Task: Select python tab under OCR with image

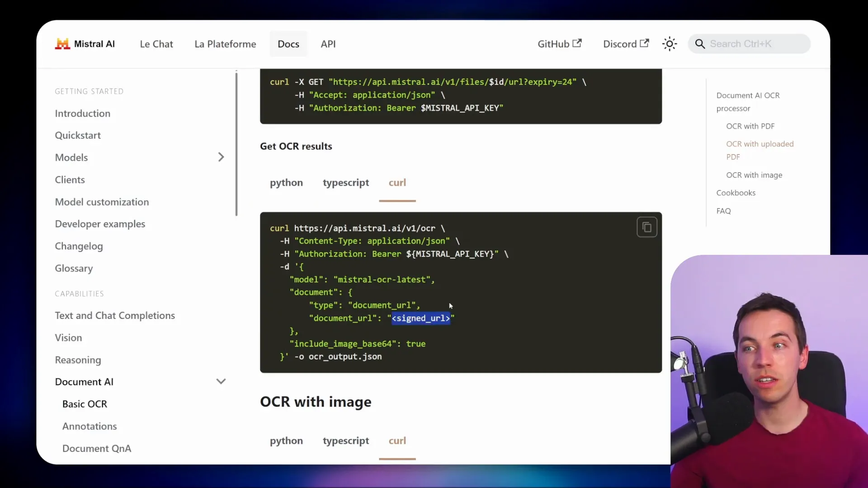Action: (x=286, y=441)
